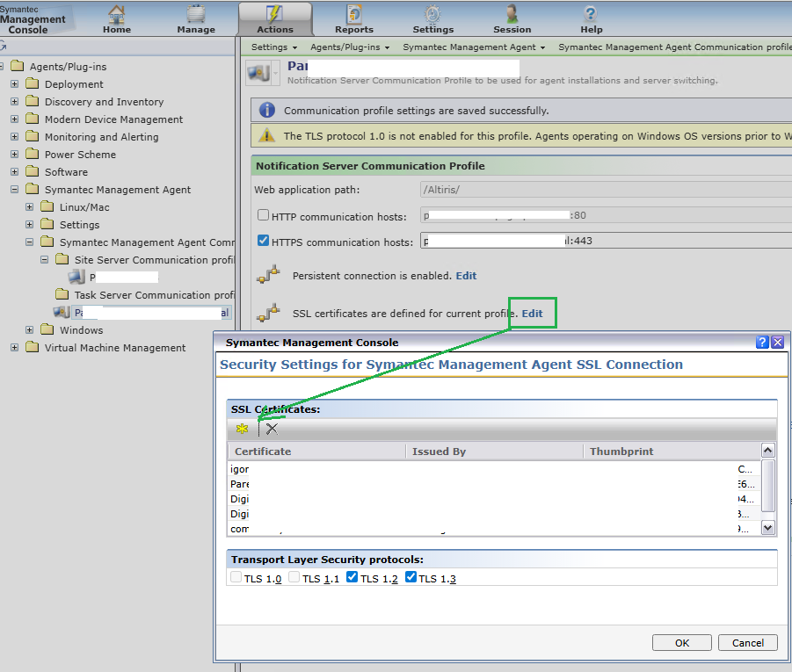The height and width of the screenshot is (672, 792).
Task: Click the Deployment folder icon
Action: coord(33,83)
